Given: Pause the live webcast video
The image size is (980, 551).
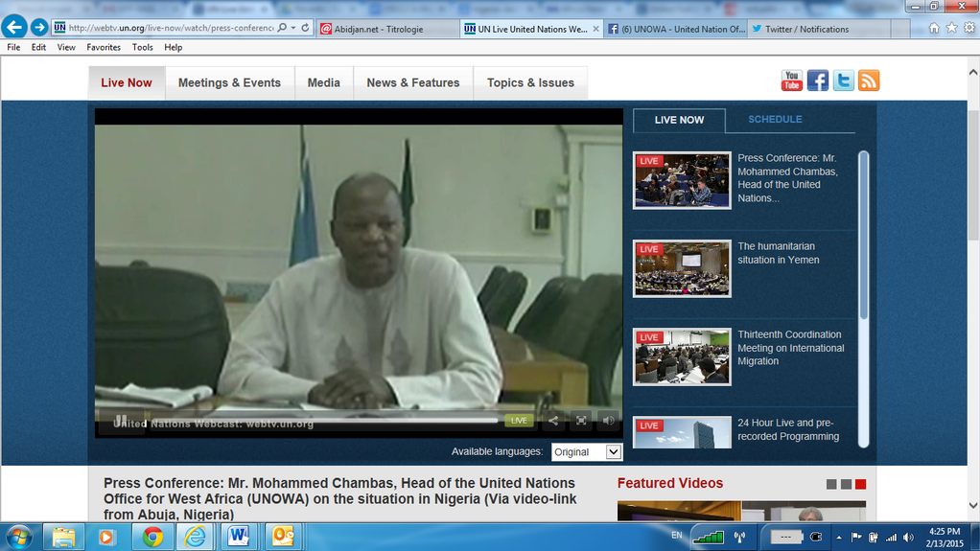Looking at the screenshot, I should [x=121, y=421].
